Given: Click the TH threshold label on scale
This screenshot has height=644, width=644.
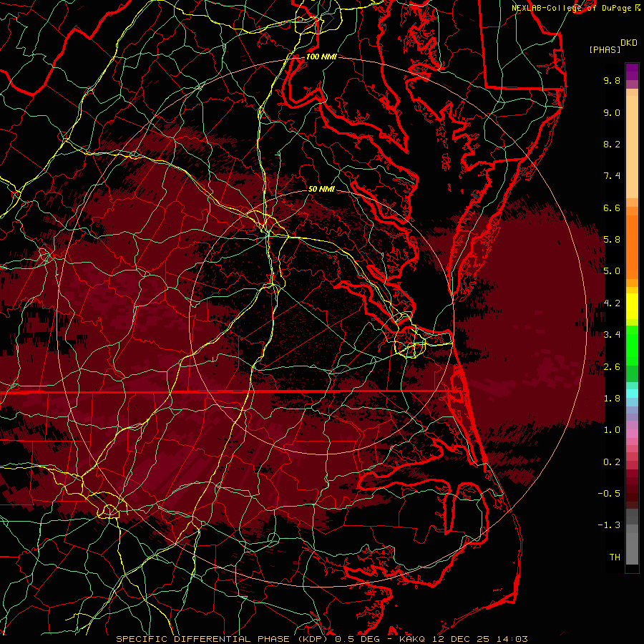Looking at the screenshot, I should pos(615,557).
